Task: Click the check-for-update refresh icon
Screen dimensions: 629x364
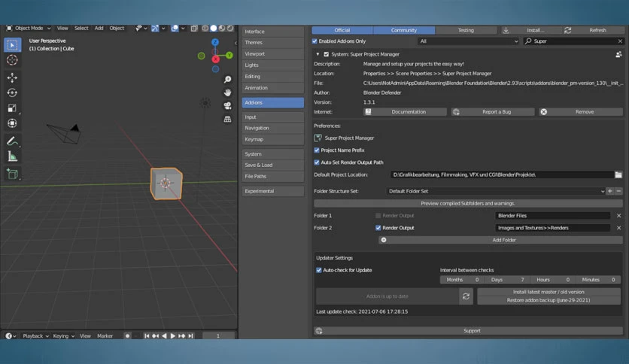Action: tap(466, 296)
